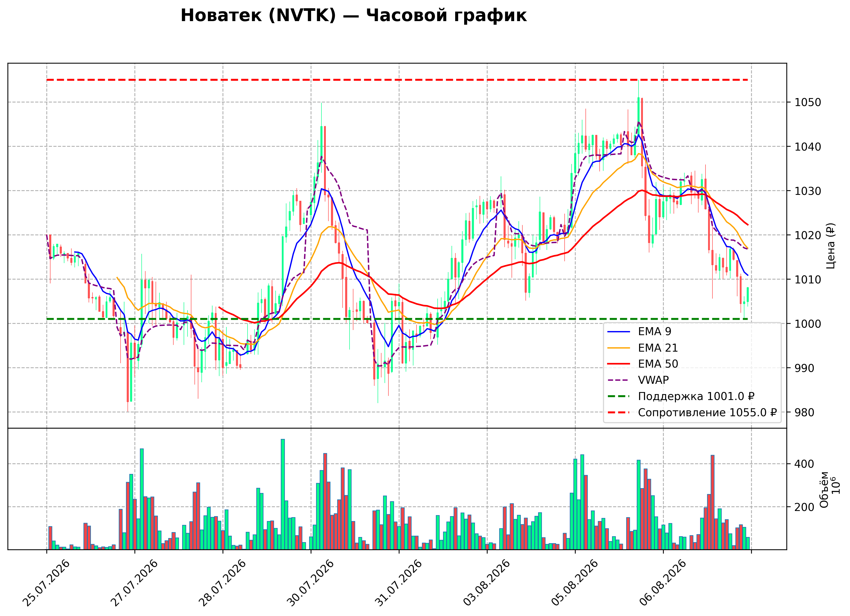Viewport: 850px width, 616px height.
Task: Click the x-axis date label 28.07.2026
Action: (222, 583)
